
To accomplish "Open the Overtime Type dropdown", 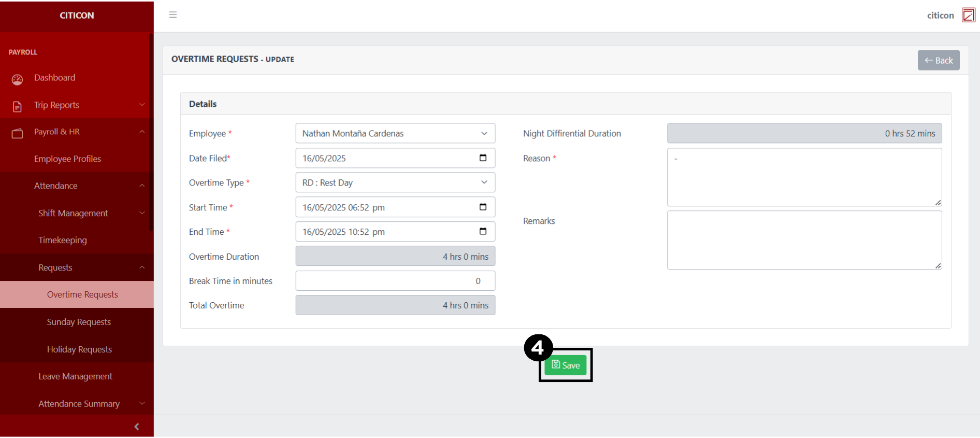I will coord(395,182).
